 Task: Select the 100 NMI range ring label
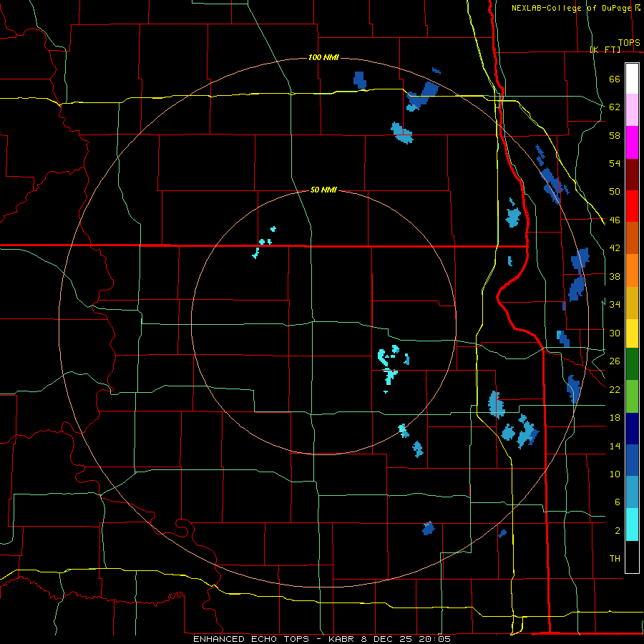pyautogui.click(x=323, y=57)
